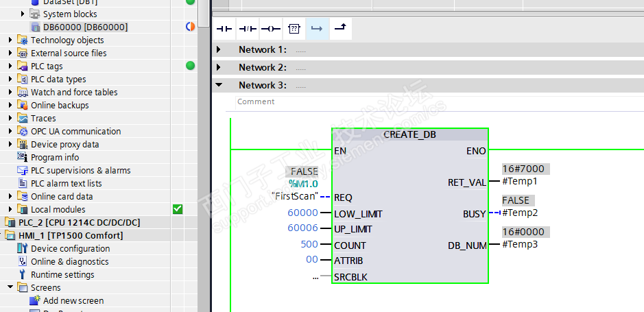Select HMI_1 TP1500 Comfort device
Screen dimensions: 644x312
[x=71, y=236]
